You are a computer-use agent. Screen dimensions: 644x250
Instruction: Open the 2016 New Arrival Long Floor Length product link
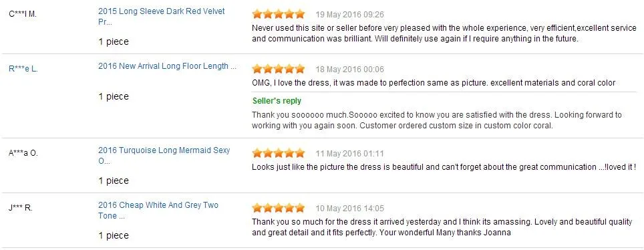click(167, 66)
